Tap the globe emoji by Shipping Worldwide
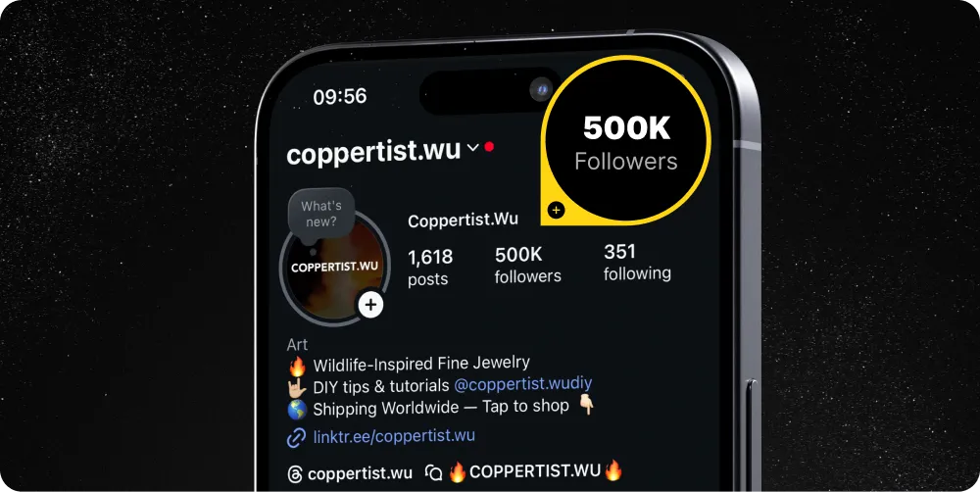Screen dimensions: 980x492 [x=297, y=410]
